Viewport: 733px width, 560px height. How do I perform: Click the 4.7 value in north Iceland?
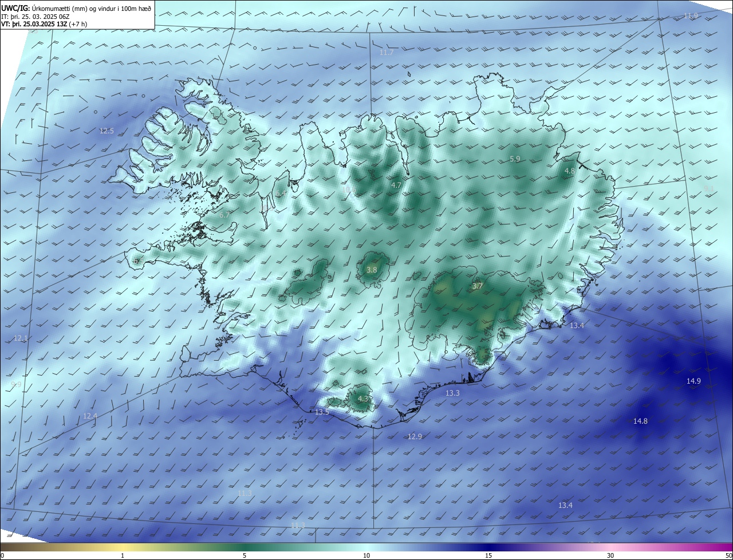(396, 186)
